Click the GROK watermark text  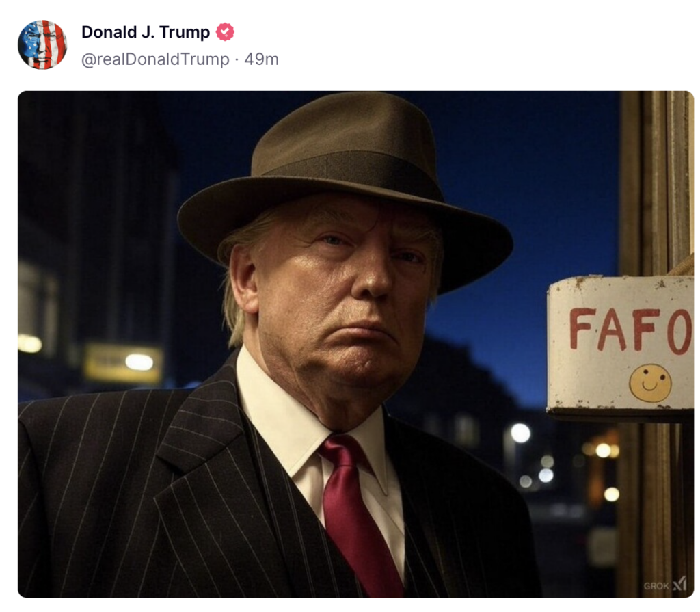pyautogui.click(x=656, y=585)
